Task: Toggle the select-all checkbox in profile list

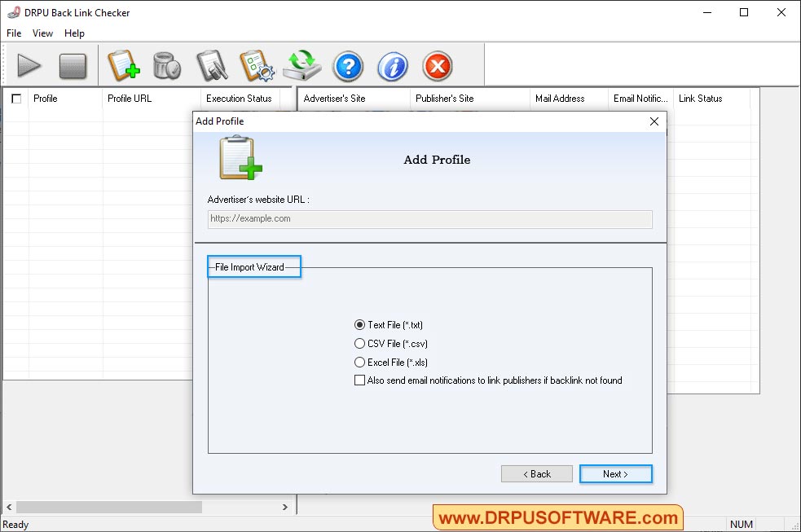Action: [x=16, y=98]
